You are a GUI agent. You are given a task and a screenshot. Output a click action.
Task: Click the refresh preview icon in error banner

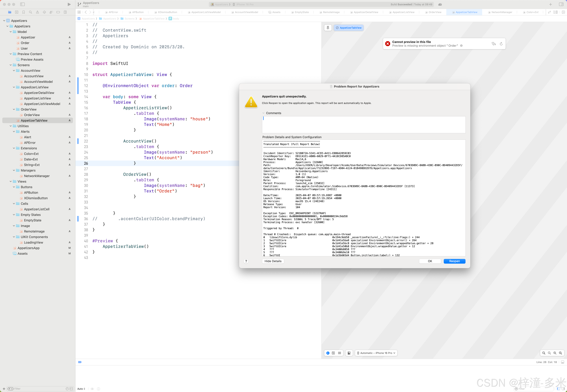(501, 44)
